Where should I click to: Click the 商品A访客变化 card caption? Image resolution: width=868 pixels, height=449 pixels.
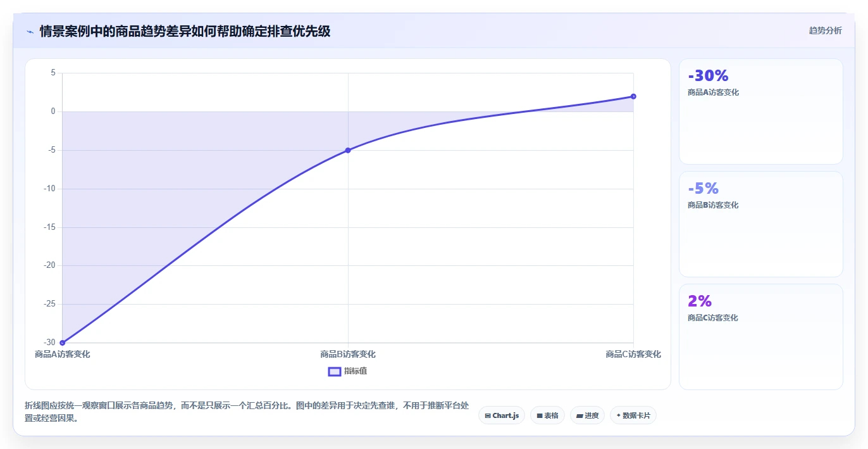[x=713, y=92]
